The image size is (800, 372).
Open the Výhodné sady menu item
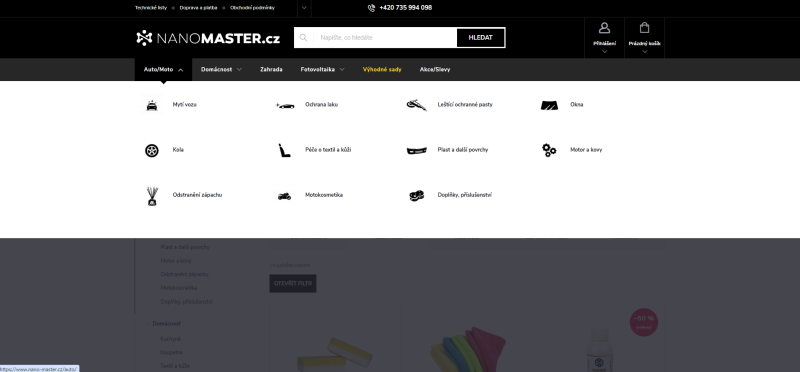click(x=382, y=69)
